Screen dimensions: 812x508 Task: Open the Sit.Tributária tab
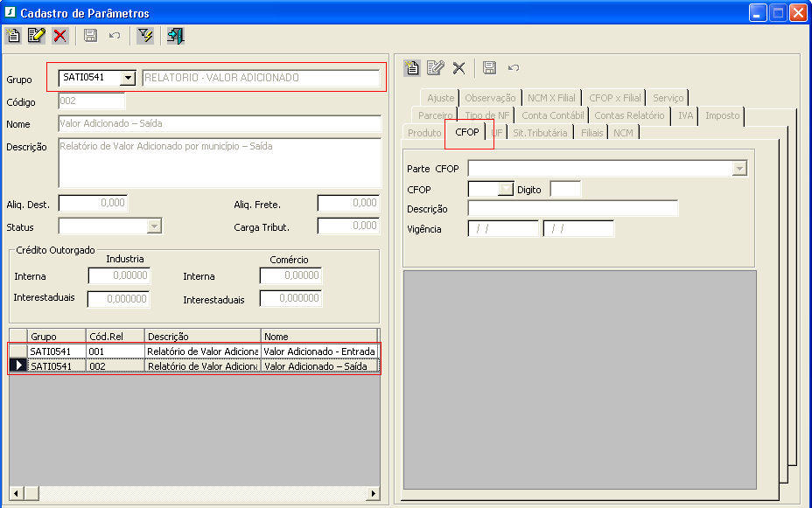click(540, 133)
